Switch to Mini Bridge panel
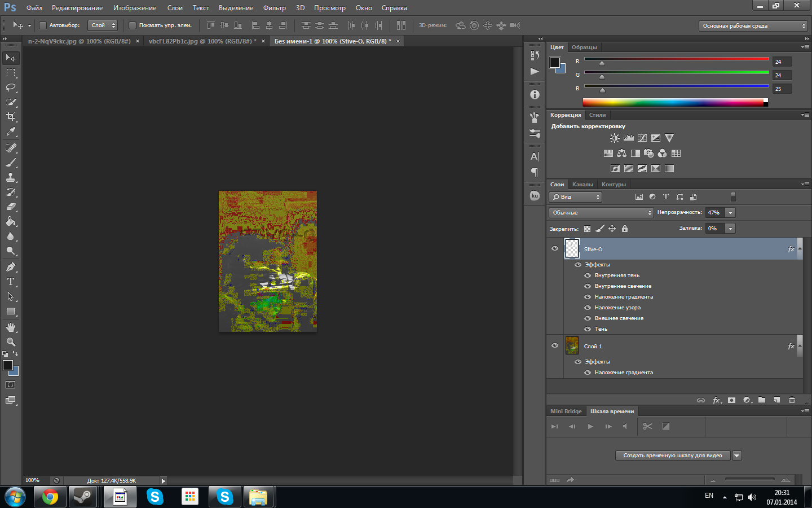This screenshot has width=812, height=508. (566, 411)
